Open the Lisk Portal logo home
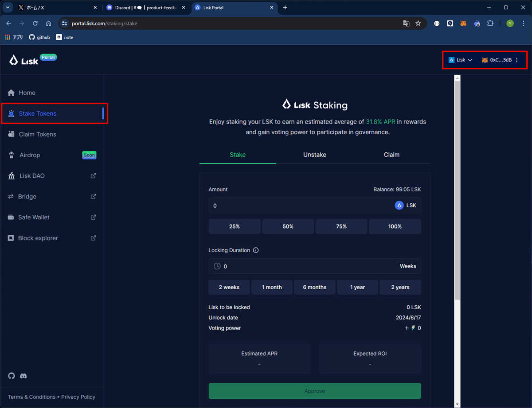The height and width of the screenshot is (408, 532). 33,60
